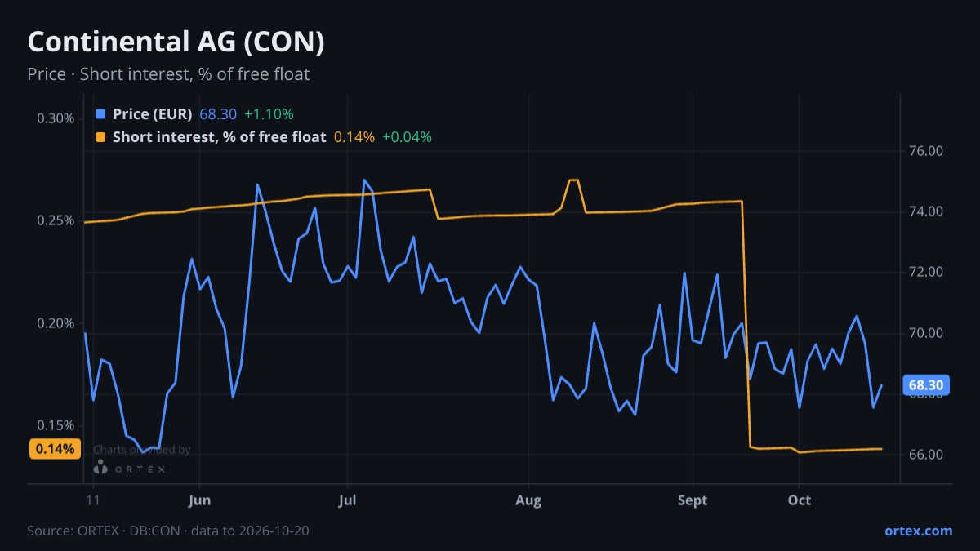Click the 0.30% left axis label
980x551 pixels.
pyautogui.click(x=56, y=118)
